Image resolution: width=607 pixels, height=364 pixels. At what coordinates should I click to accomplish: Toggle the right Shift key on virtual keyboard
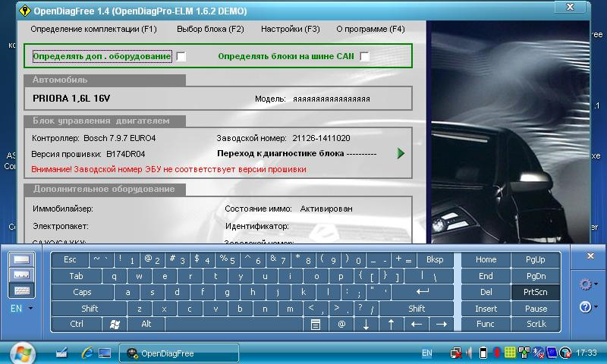pyautogui.click(x=416, y=309)
